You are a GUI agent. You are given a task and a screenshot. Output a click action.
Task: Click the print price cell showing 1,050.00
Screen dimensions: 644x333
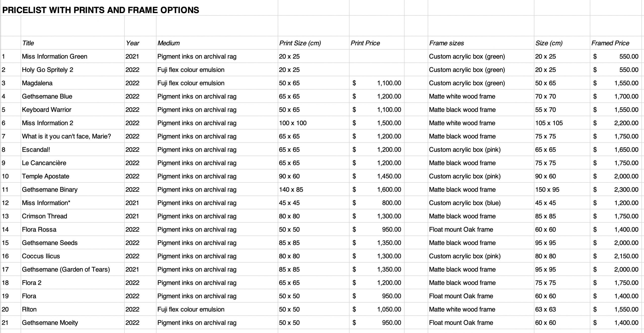coord(377,309)
